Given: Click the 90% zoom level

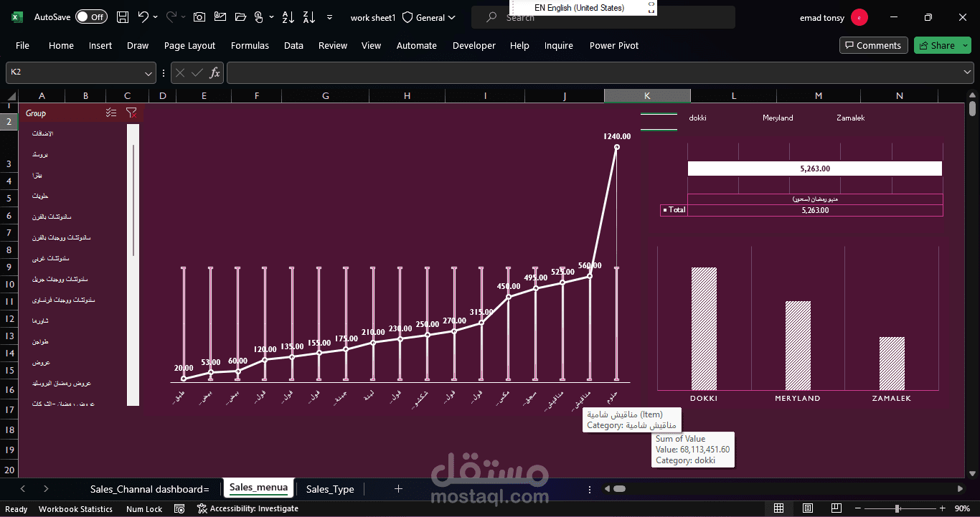Looking at the screenshot, I should 963,508.
